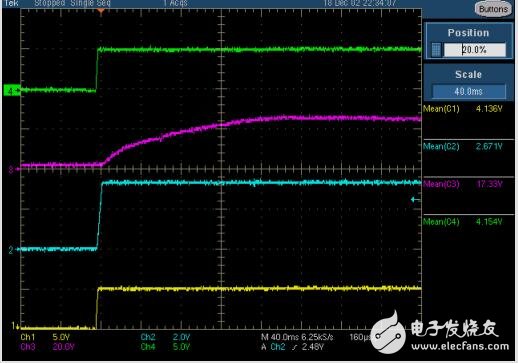This screenshot has width=518, height=363.
Task: Click the Position panel label
Action: click(468, 33)
